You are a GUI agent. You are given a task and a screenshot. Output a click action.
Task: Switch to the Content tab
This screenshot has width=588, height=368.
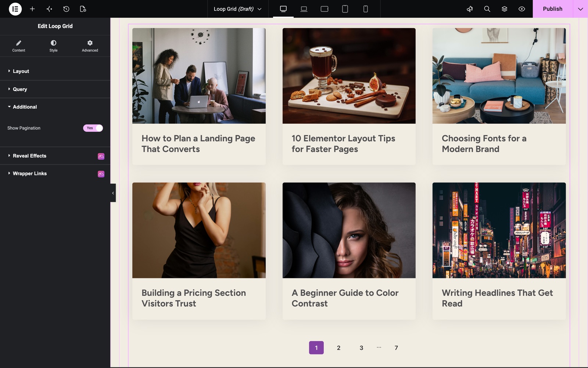pyautogui.click(x=19, y=46)
